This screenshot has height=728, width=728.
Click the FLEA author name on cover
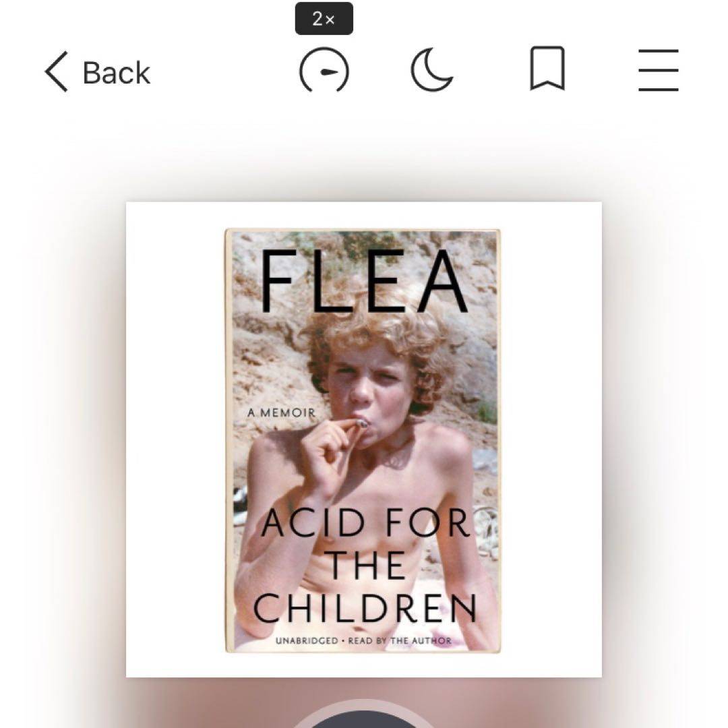365,281
